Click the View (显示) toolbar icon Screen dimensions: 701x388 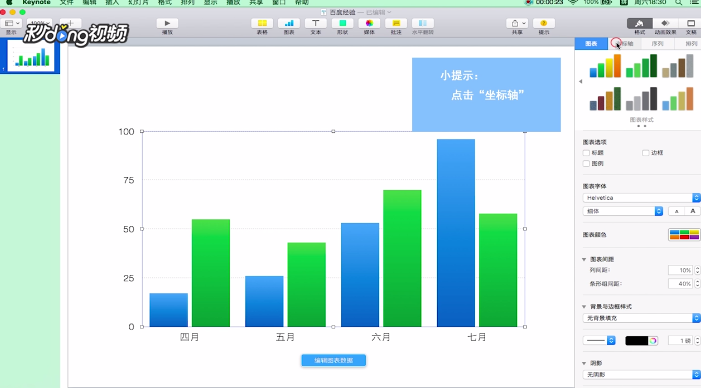12,23
